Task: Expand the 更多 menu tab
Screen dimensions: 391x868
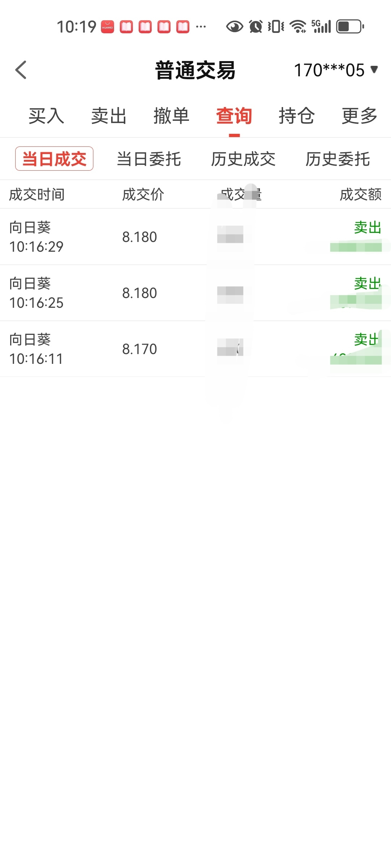Action: tap(360, 116)
